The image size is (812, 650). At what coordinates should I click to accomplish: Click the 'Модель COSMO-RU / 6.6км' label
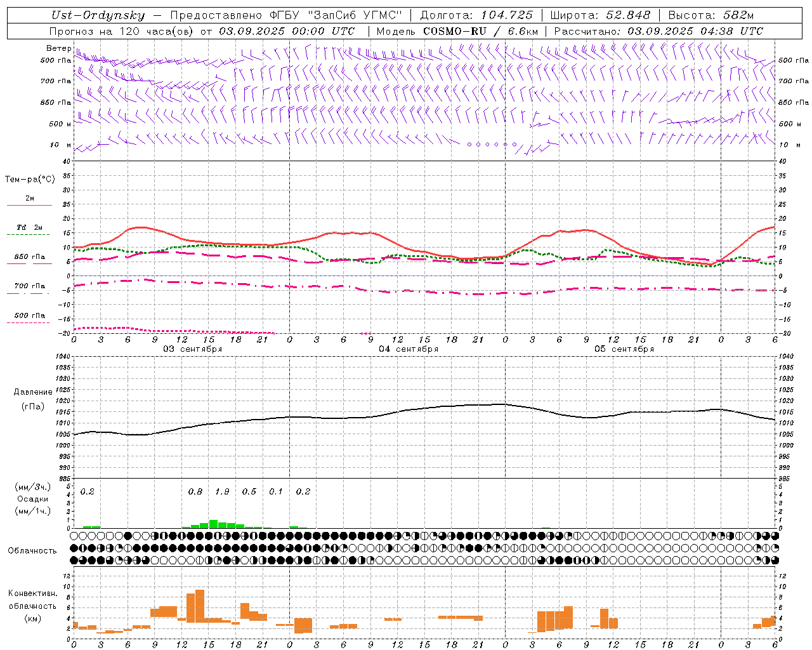457,31
